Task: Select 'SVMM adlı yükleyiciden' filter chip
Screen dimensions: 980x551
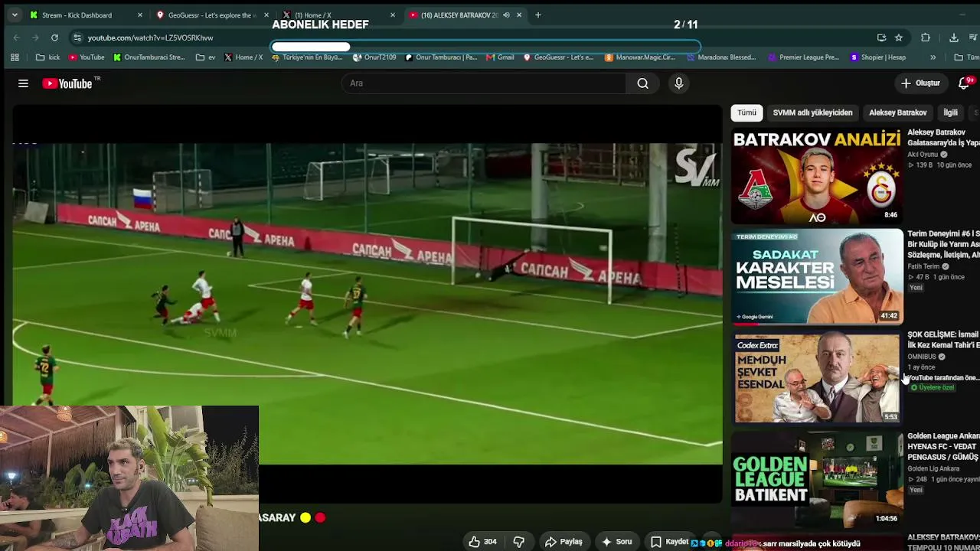Action: coord(812,112)
